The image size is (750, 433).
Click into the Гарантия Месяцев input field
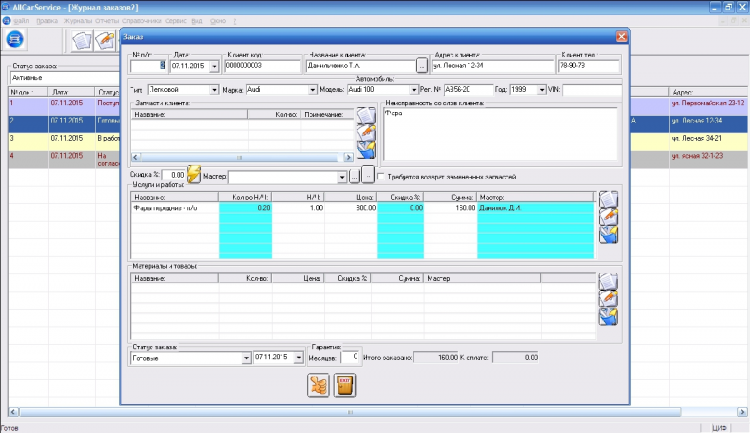pos(349,357)
